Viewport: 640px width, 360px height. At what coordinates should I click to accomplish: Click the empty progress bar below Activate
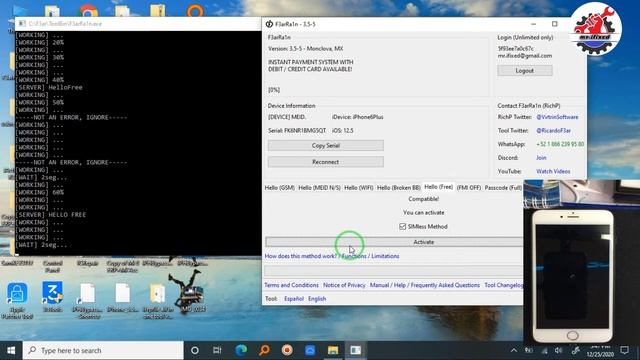(x=393, y=270)
